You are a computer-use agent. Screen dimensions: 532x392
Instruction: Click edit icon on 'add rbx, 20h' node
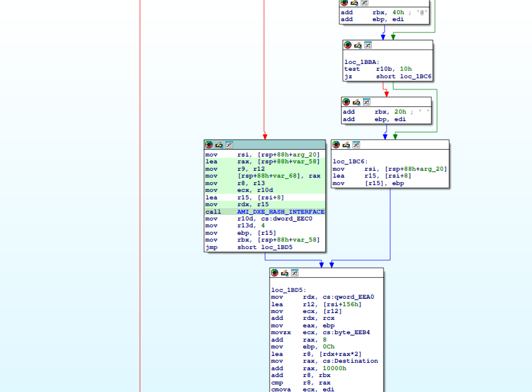(357, 102)
